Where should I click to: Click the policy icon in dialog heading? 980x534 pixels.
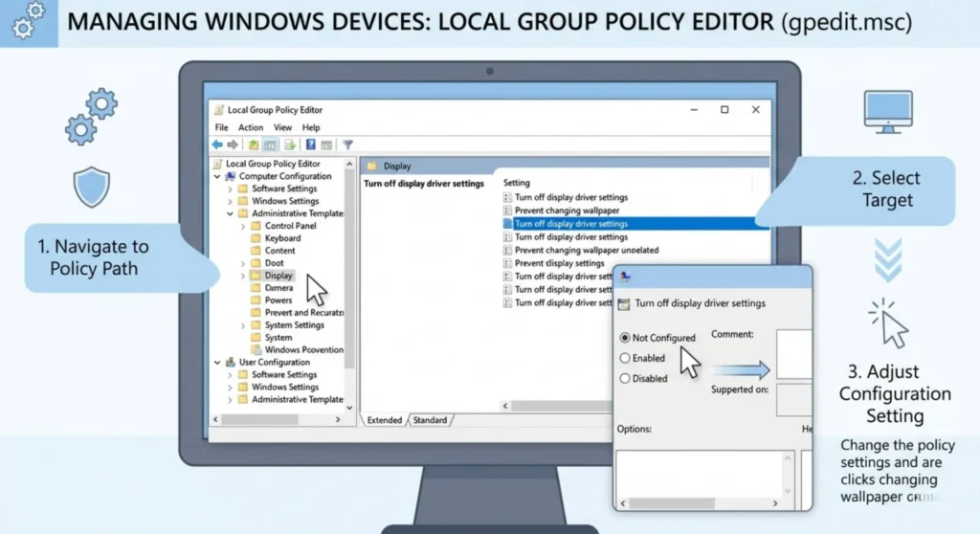coord(624,304)
